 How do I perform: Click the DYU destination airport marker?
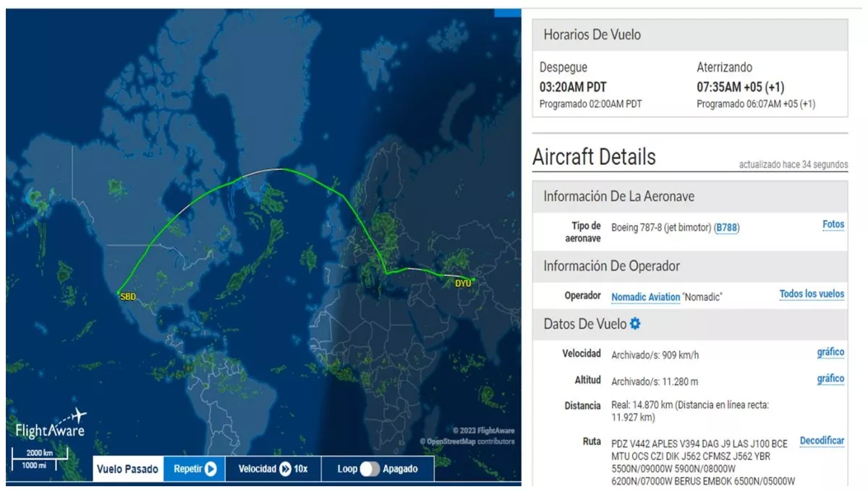point(474,280)
